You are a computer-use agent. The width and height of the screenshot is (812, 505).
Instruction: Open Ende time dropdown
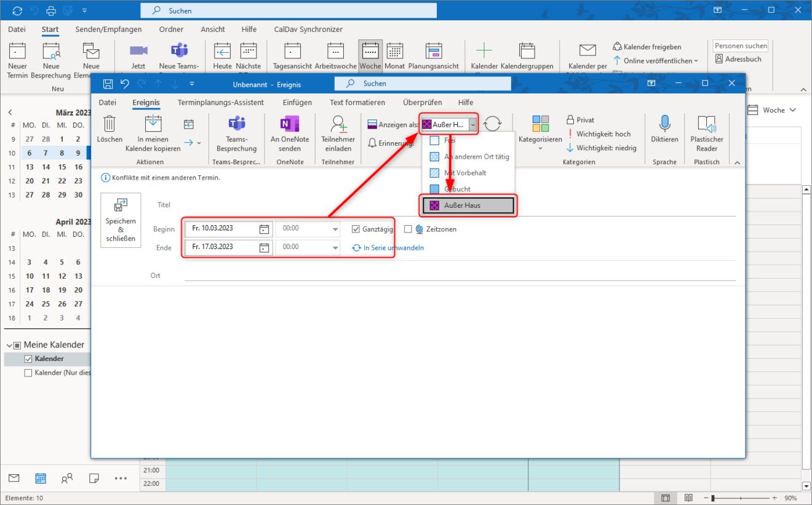click(x=335, y=247)
